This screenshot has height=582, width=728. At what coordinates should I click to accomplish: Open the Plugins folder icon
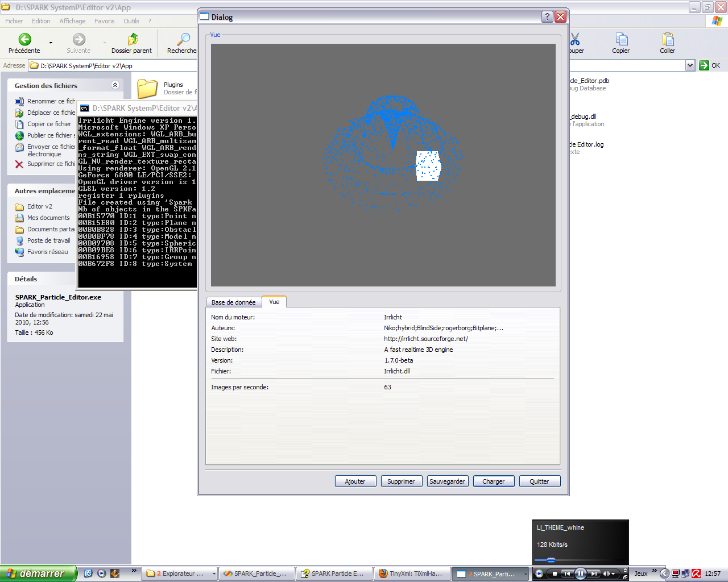[x=147, y=89]
